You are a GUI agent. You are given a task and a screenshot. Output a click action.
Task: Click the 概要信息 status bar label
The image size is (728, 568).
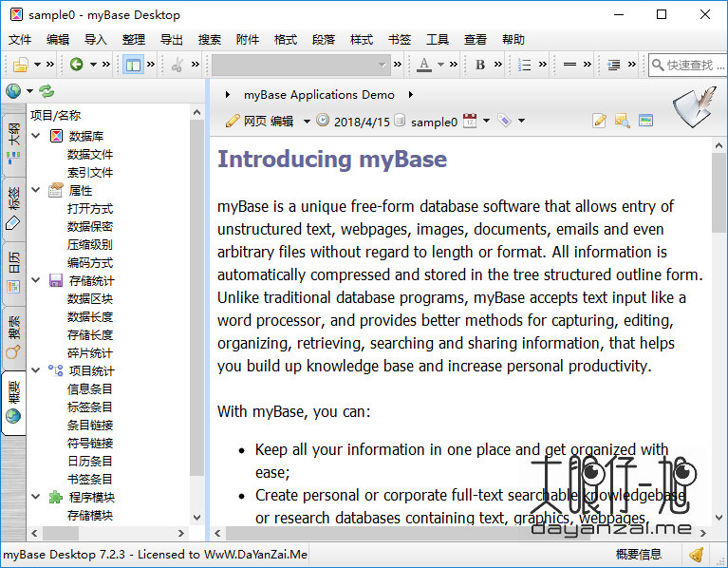pyautogui.click(x=639, y=554)
